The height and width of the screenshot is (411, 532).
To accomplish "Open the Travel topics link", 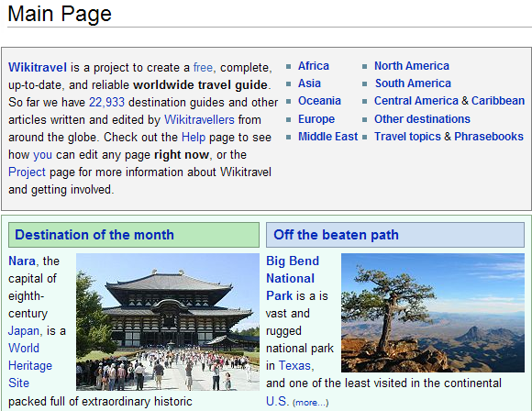I will [407, 137].
